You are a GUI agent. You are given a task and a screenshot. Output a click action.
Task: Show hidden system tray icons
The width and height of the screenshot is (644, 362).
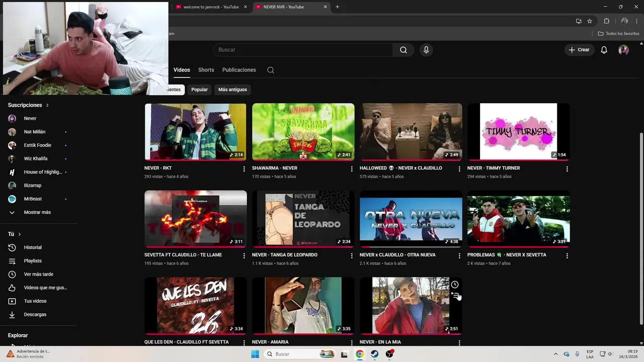(555, 354)
